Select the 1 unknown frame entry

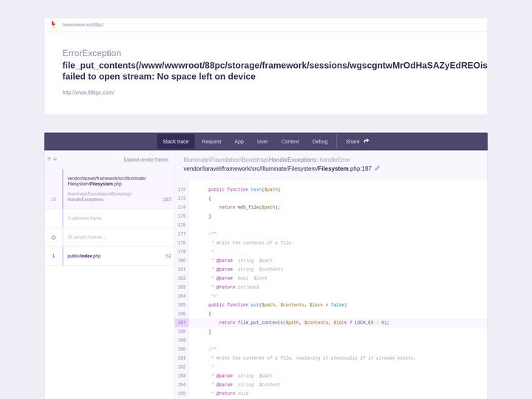coord(109,219)
